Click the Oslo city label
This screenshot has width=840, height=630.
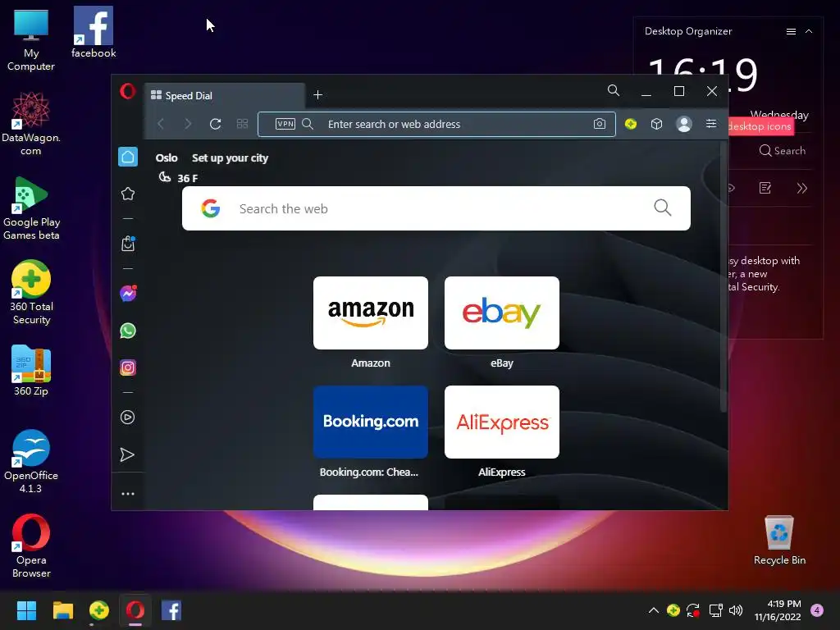[x=167, y=158]
